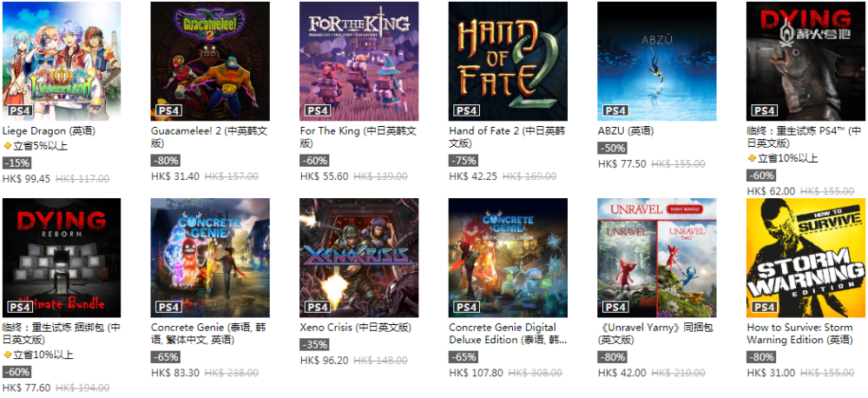Click the -80% discount badge under Guacamelee! 2
The height and width of the screenshot is (398, 868).
[166, 161]
